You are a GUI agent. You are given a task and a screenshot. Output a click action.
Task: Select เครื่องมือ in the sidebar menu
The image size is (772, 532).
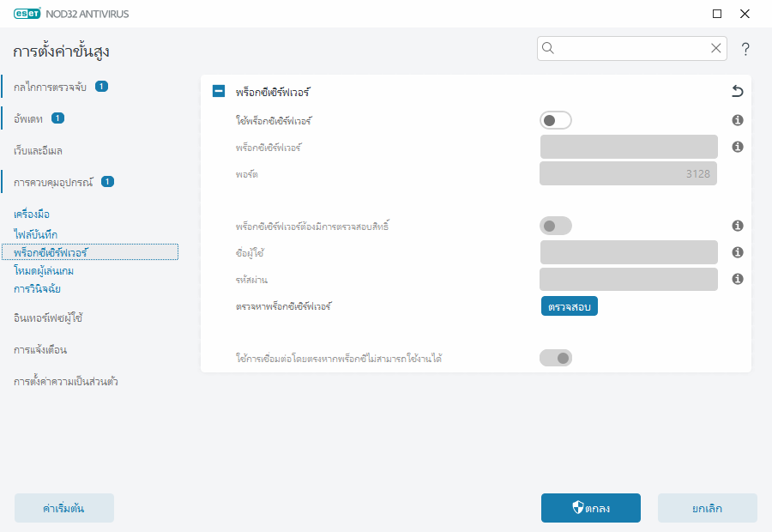(x=33, y=213)
